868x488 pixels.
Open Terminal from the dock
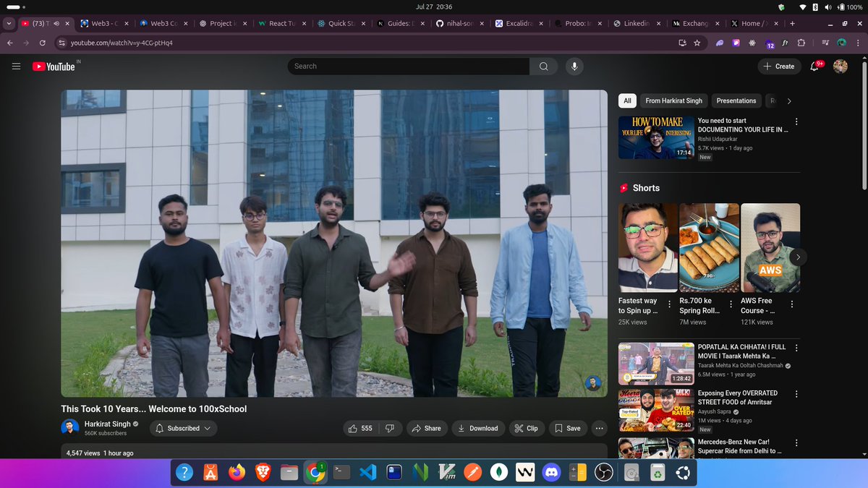[341, 472]
